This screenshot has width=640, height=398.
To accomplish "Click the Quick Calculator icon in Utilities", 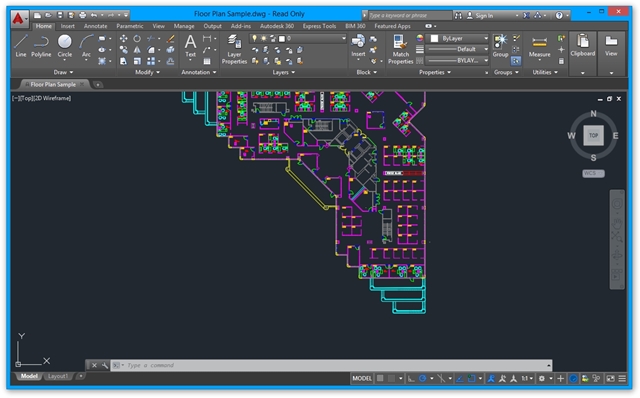I will 561,61.
